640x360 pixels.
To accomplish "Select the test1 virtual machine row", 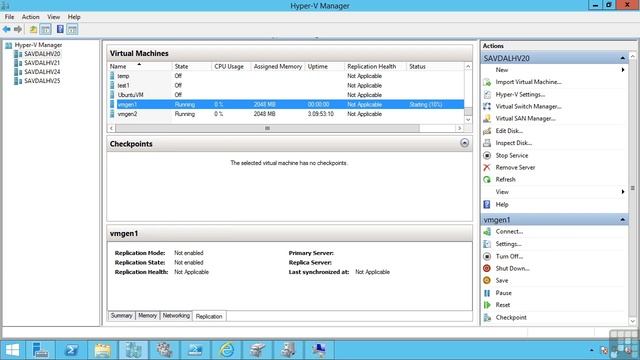I will point(286,85).
